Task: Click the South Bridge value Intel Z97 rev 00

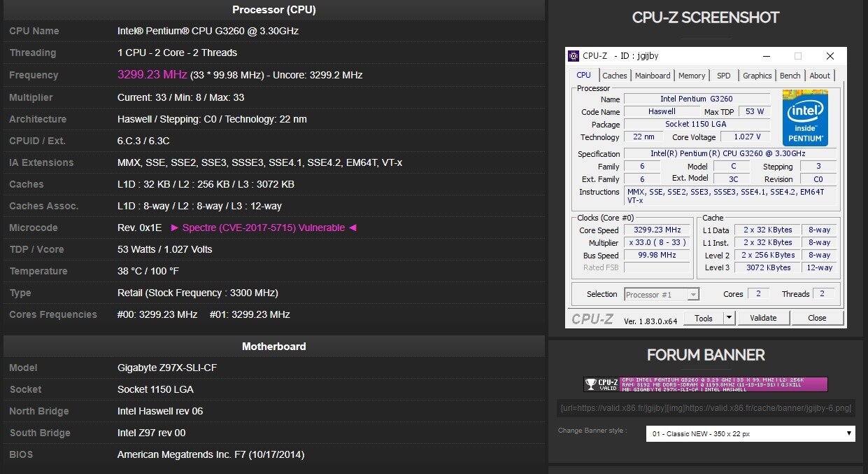Action: 151,433
